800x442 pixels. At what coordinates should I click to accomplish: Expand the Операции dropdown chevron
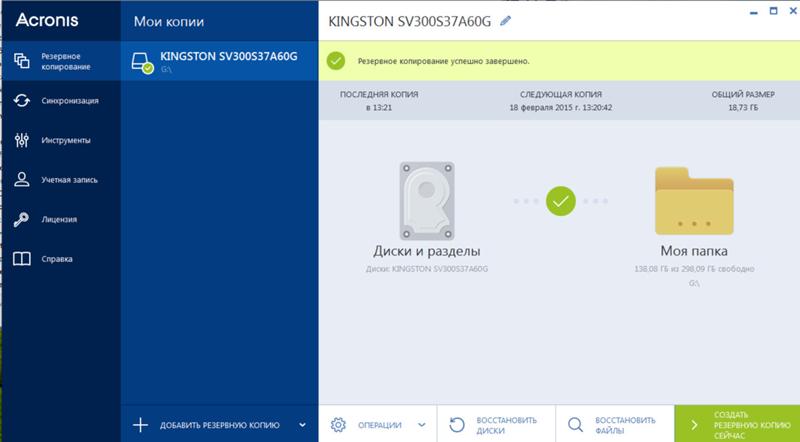coord(421,425)
